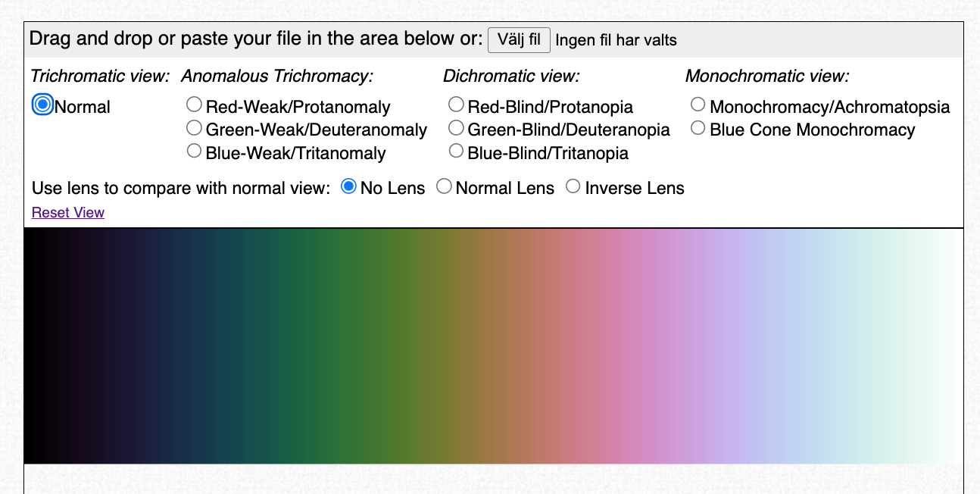The image size is (980, 494).
Task: Activate the Inverse Lens option
Action: point(573,186)
